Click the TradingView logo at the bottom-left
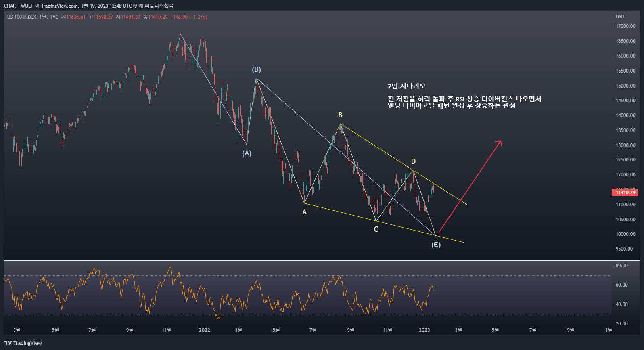Image resolution: width=644 pixels, height=350 pixels. [x=23, y=343]
